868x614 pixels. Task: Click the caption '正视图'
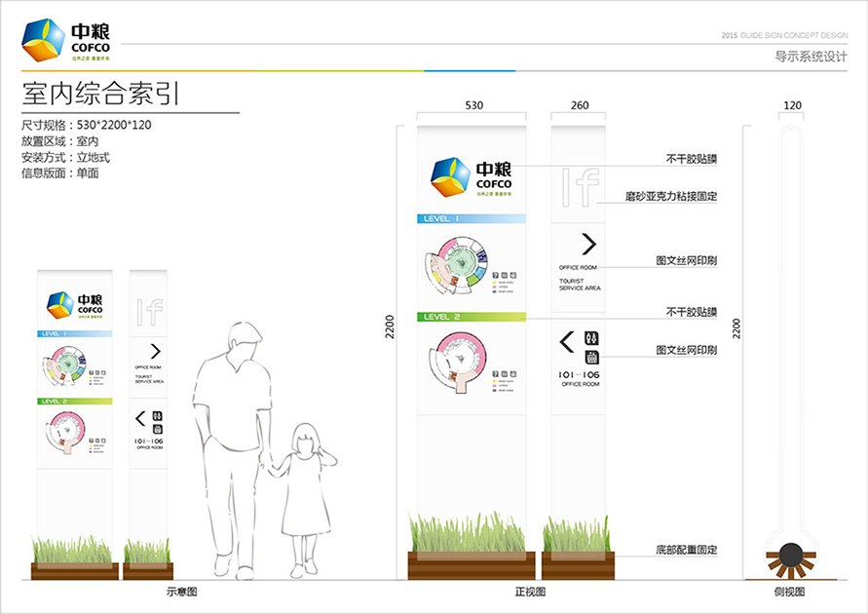tap(530, 592)
